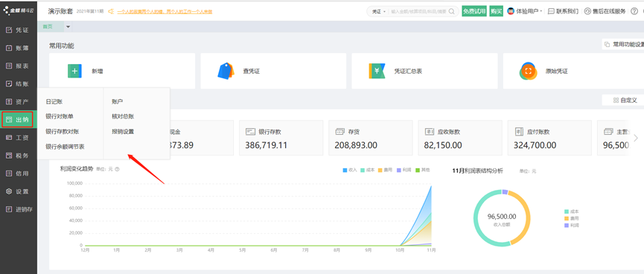Toggle 利润 in the donut chart legend
Screen dimensions: 644x274
tap(572, 226)
